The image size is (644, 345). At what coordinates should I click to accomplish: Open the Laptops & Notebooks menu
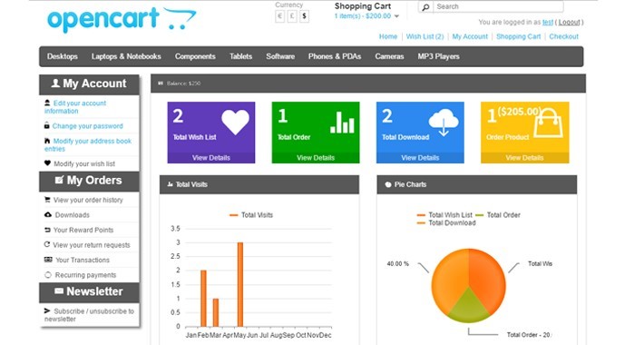tap(126, 56)
